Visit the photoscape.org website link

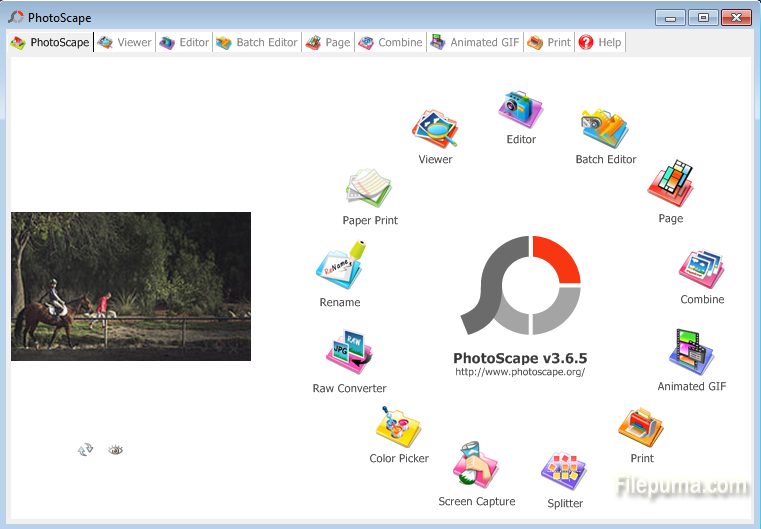click(x=519, y=372)
